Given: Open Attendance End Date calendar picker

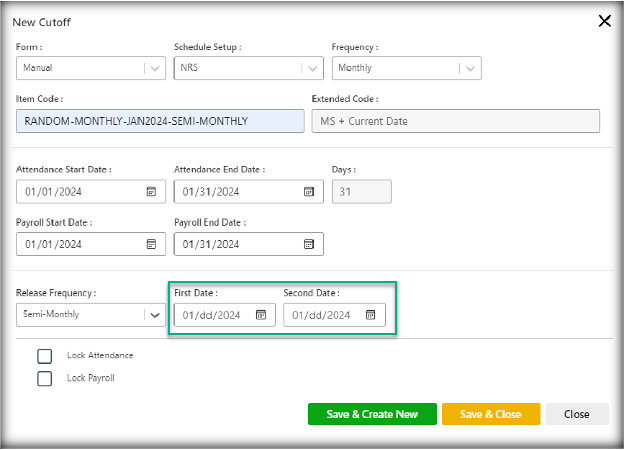Looking at the screenshot, I should pos(309,191).
